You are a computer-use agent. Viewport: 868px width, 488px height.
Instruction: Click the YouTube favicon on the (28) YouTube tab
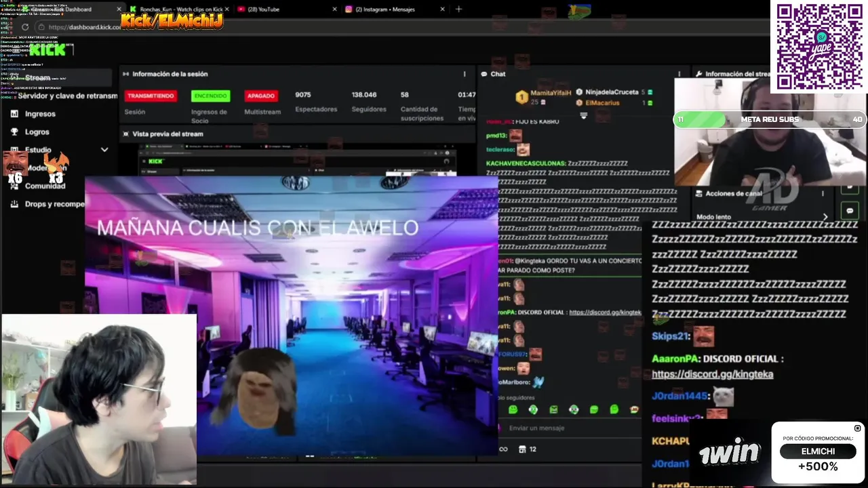241,9
